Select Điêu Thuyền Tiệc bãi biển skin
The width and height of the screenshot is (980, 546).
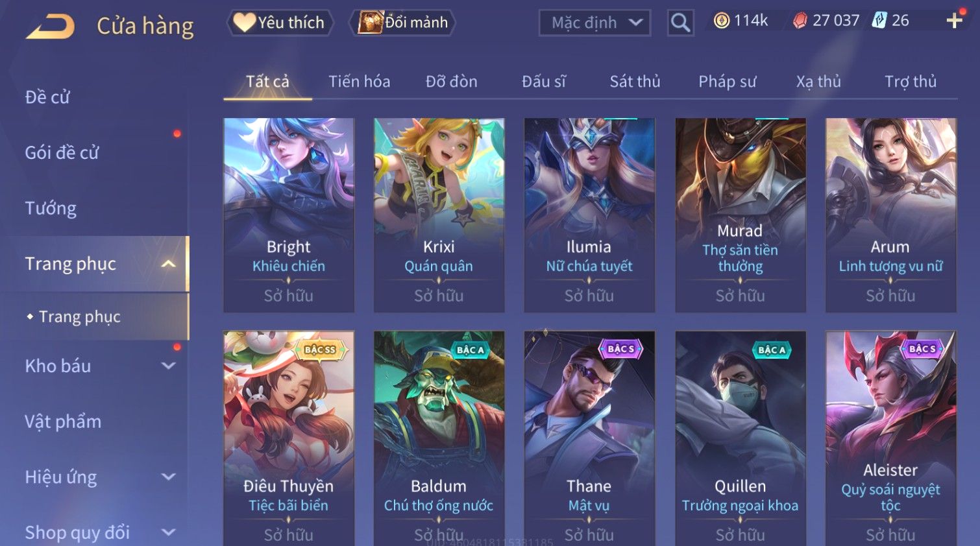pyautogui.click(x=289, y=438)
